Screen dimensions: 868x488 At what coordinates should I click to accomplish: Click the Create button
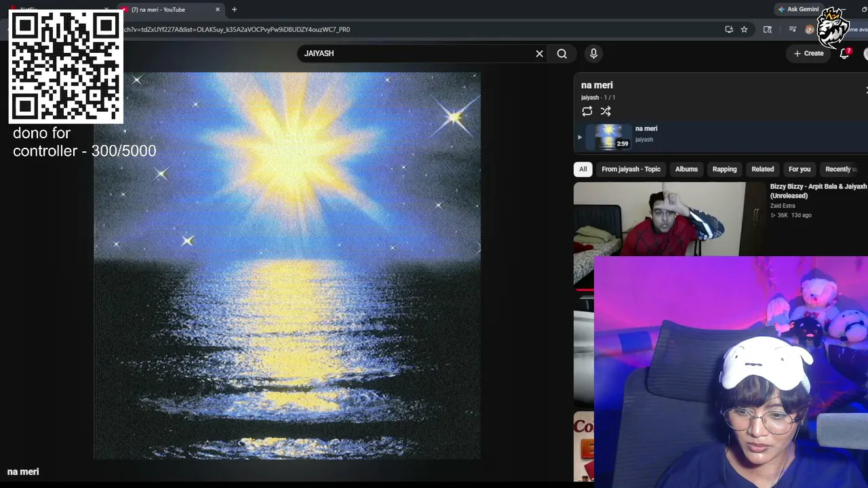pos(809,54)
